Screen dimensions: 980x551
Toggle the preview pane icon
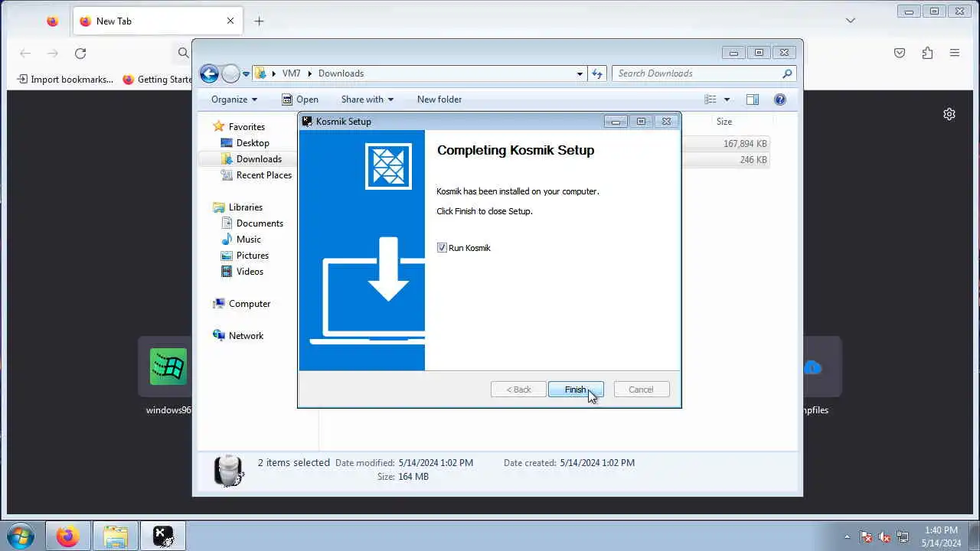(x=753, y=99)
